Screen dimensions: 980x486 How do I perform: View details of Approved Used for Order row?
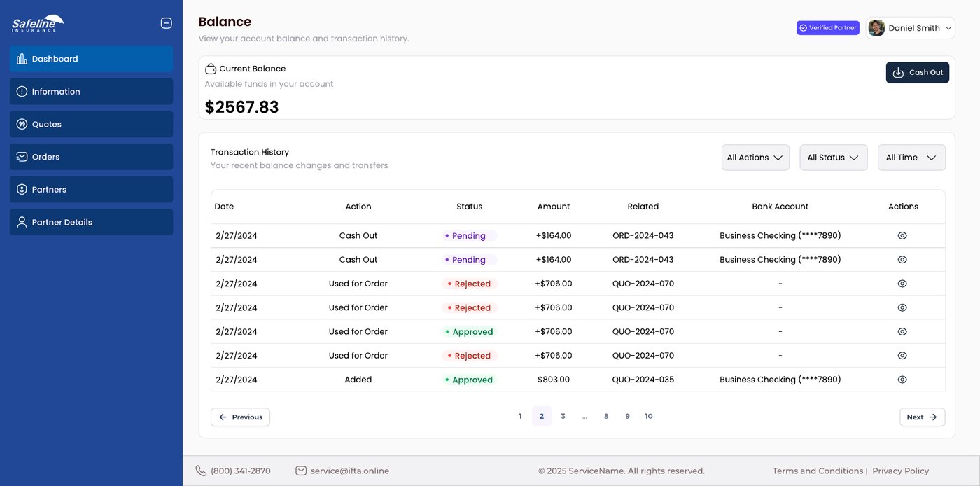902,331
